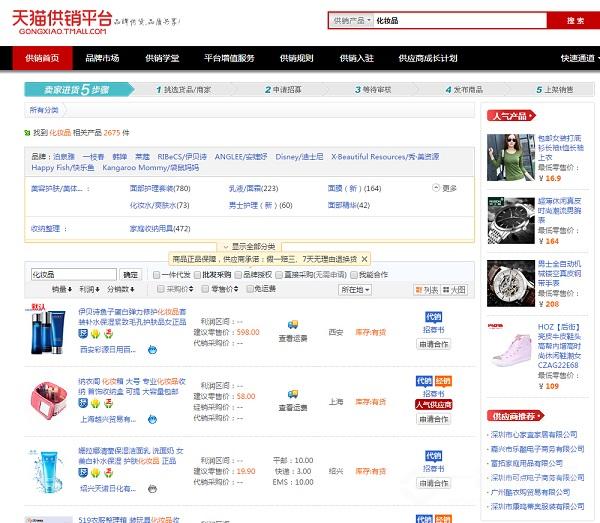Tick the 批发采购 checkbox

(197, 275)
